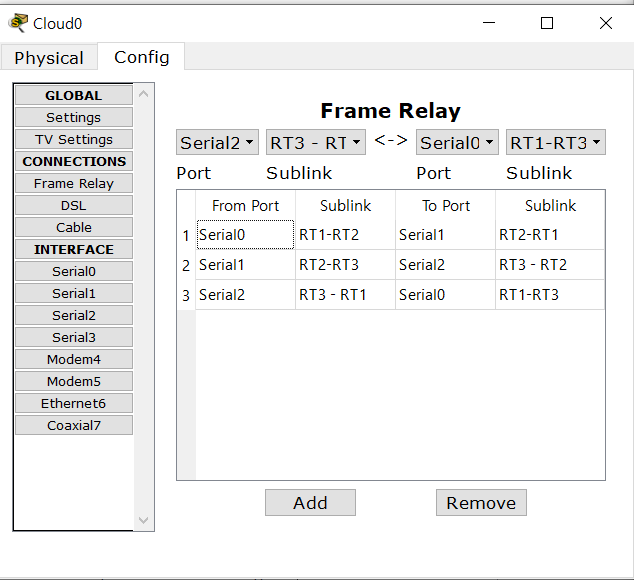Minimize the Cloud0 window
The image size is (634, 580).
click(489, 23)
